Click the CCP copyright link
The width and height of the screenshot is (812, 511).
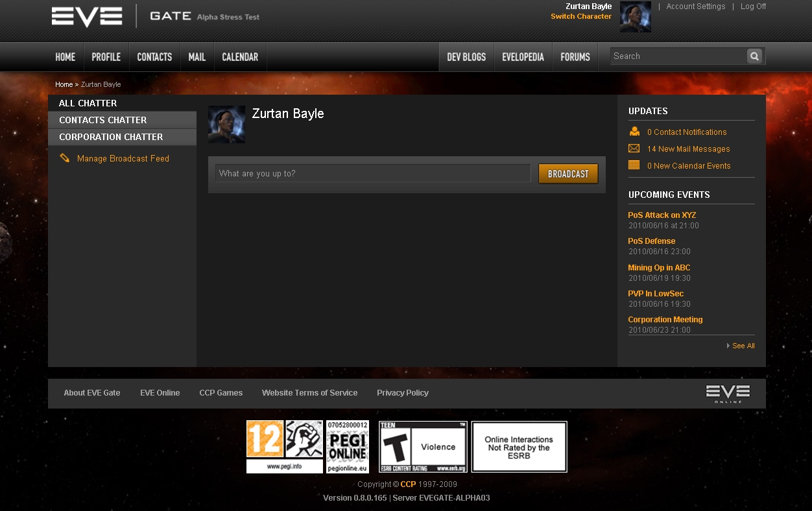pos(408,484)
